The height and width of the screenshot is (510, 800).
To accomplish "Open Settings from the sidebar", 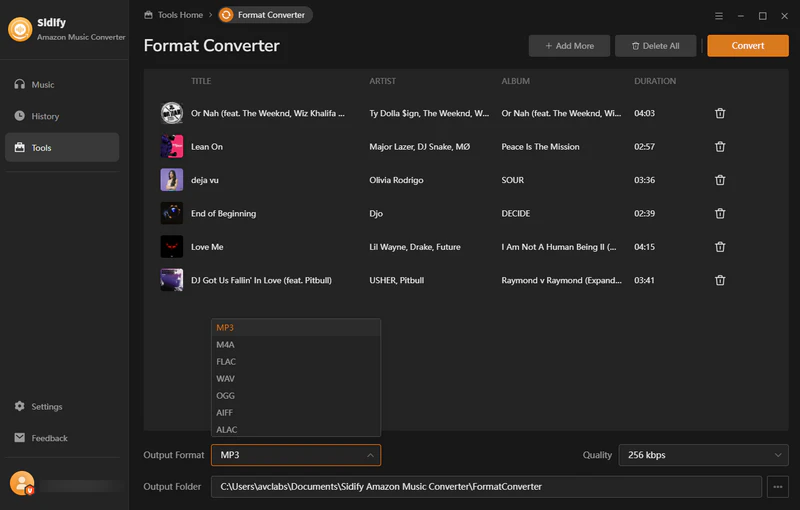I will (x=62, y=406).
